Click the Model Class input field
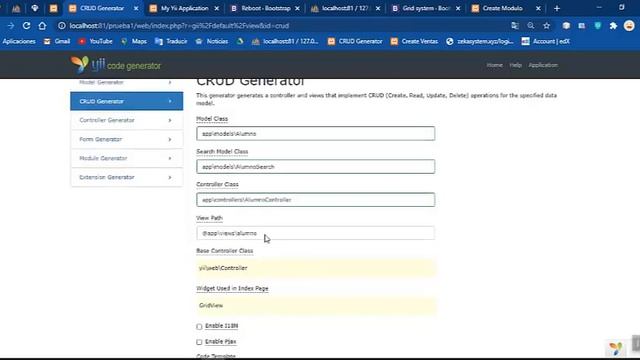The width and height of the screenshot is (640, 360). tap(316, 133)
